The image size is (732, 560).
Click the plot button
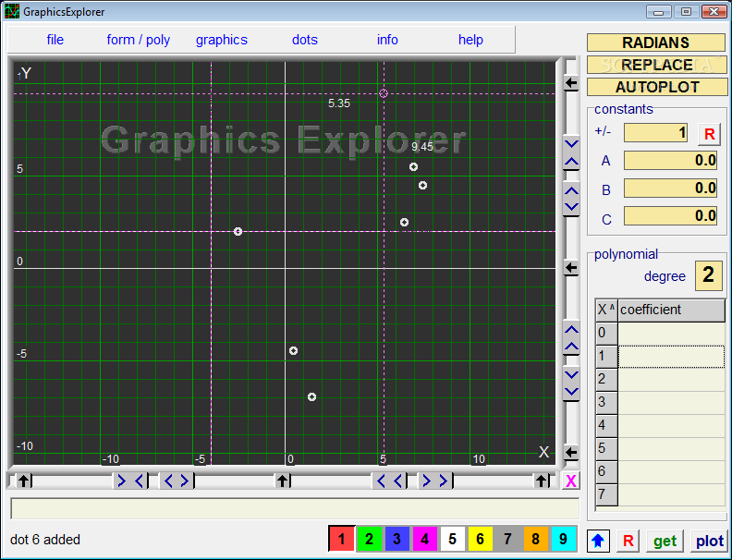(x=710, y=541)
